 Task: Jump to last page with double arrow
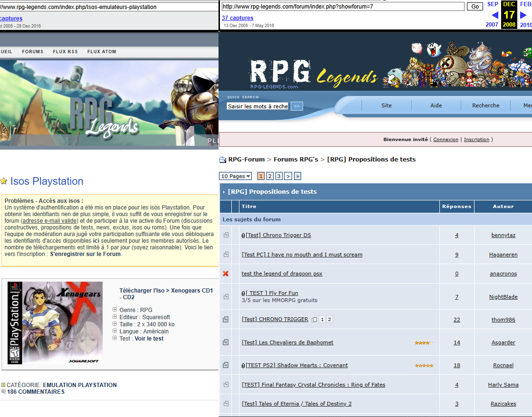pyautogui.click(x=297, y=176)
